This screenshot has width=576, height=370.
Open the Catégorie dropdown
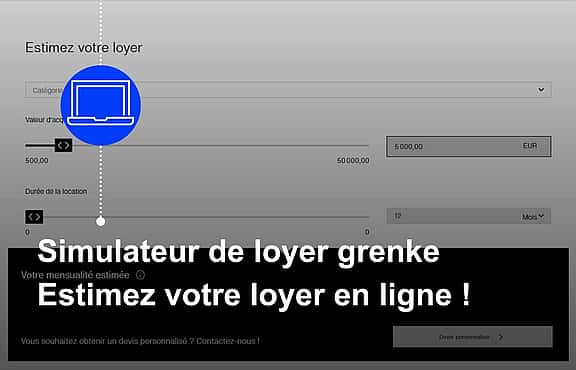point(288,90)
